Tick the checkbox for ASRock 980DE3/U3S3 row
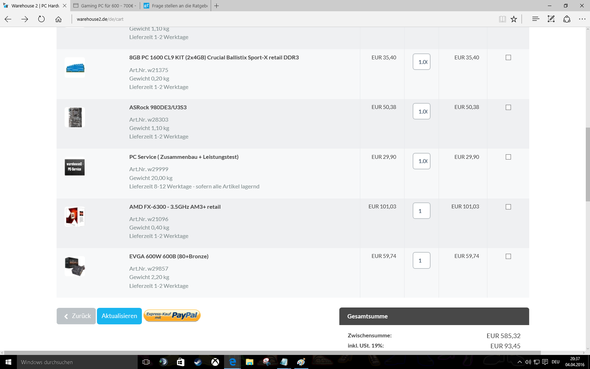Viewport: 590px width, 369px height. click(x=508, y=107)
